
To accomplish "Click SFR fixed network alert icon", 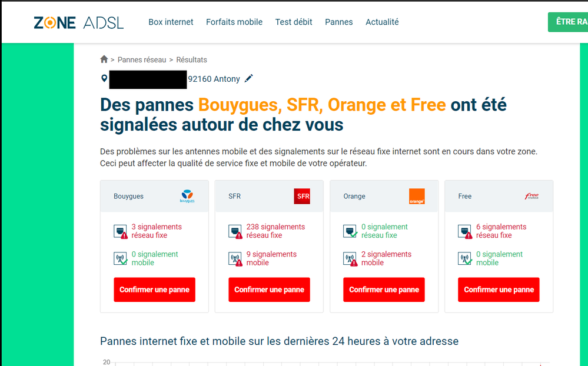I will click(235, 231).
